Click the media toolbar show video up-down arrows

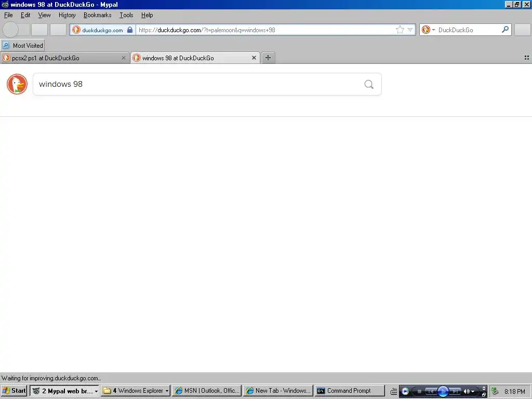coord(484,389)
